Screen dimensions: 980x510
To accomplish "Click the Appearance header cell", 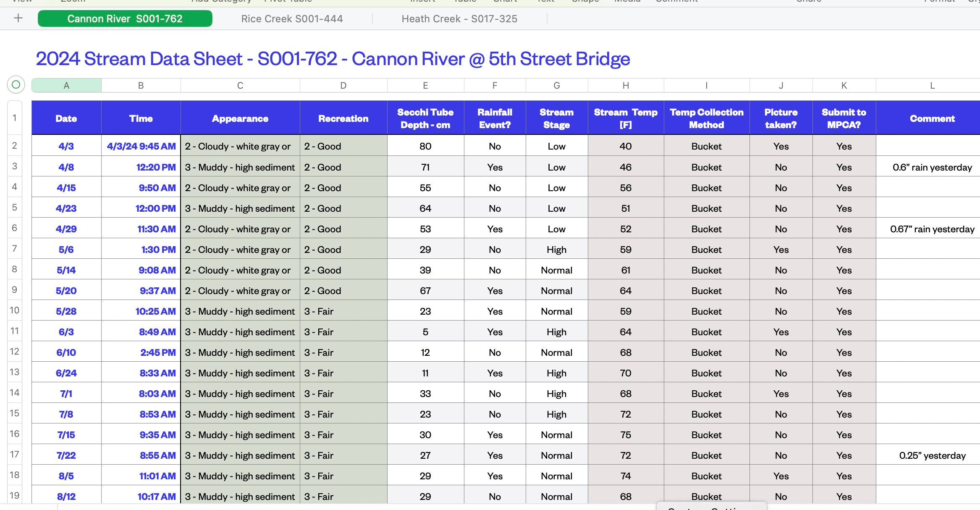I will tap(240, 118).
